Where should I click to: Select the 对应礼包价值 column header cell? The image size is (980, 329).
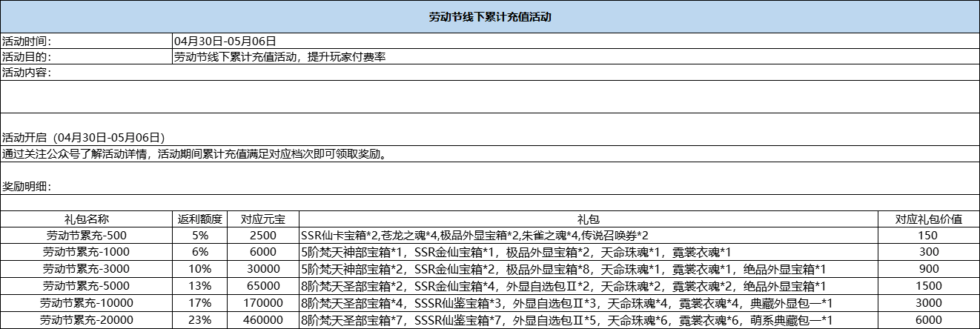tap(929, 219)
